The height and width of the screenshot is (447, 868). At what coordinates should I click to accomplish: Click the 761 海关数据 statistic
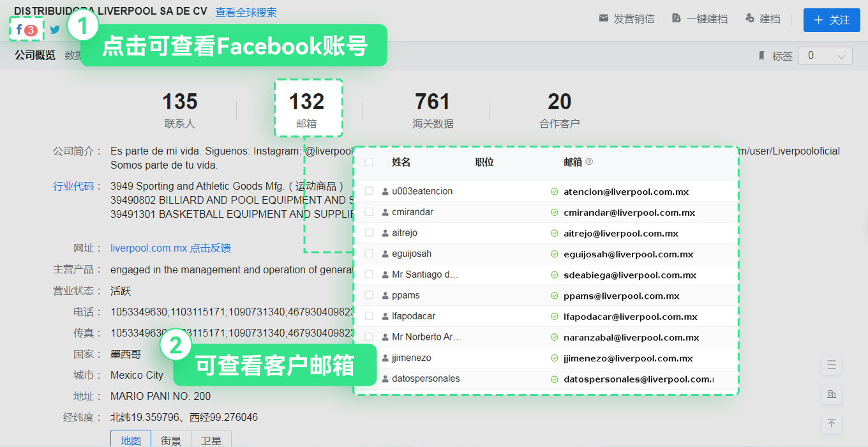click(x=433, y=109)
